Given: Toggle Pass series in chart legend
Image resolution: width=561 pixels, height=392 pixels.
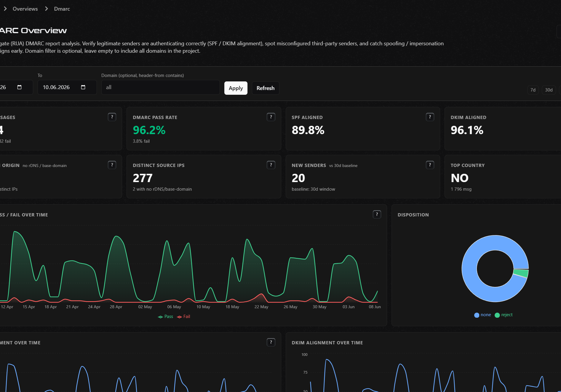Looking at the screenshot, I should click(166, 317).
